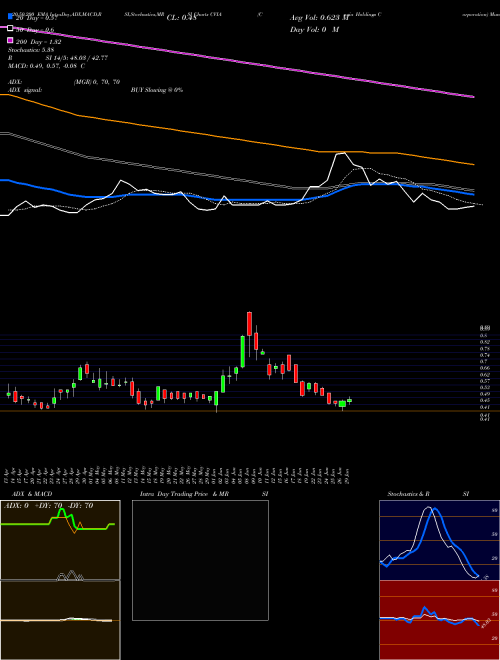The height and width of the screenshot is (660, 500).
Task: Click the 'MACD: 0.49, 0.57, -0.08' reading
Action: pyautogui.click(x=45, y=66)
